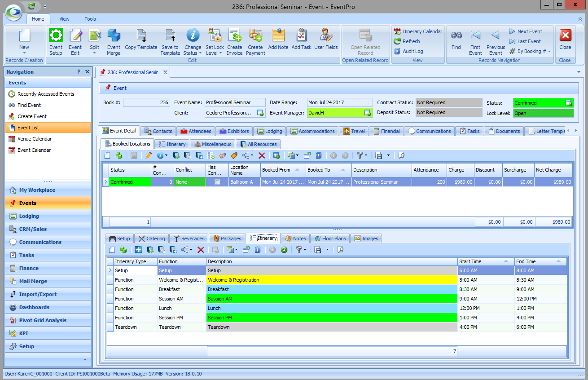Open Venue Calendar in navigation
Screen dimensions: 588x380
tap(48, 139)
